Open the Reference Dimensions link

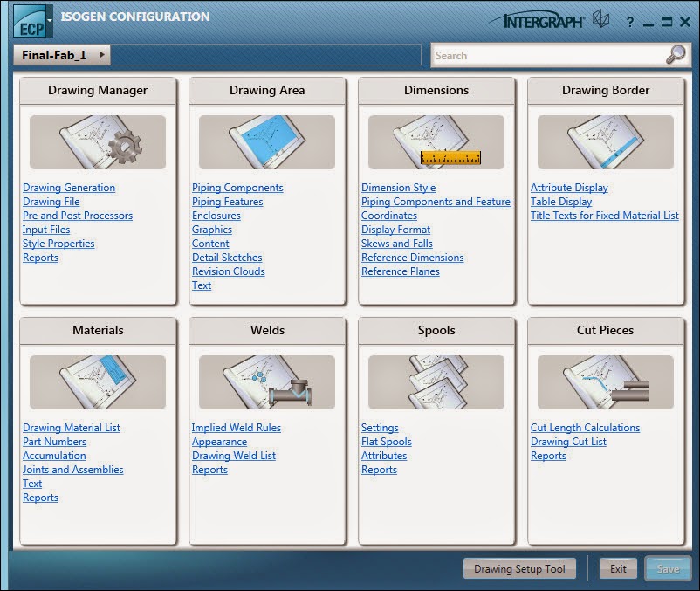pyautogui.click(x=413, y=258)
